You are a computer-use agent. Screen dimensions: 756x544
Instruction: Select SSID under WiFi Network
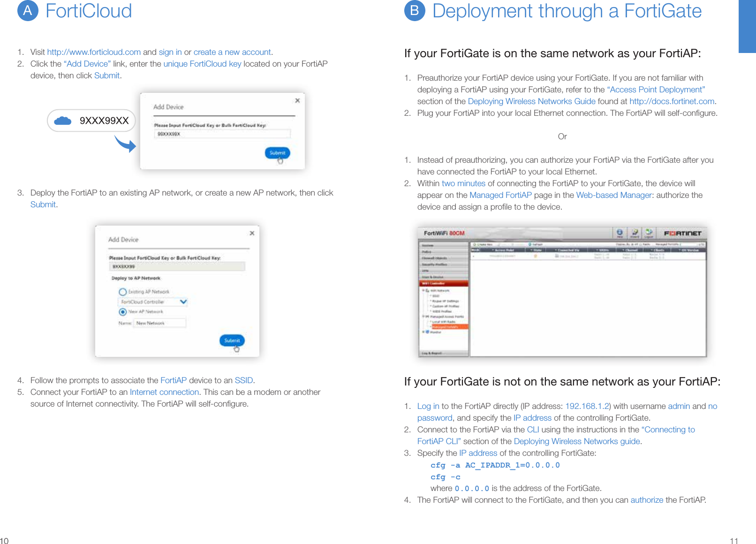[x=436, y=296]
